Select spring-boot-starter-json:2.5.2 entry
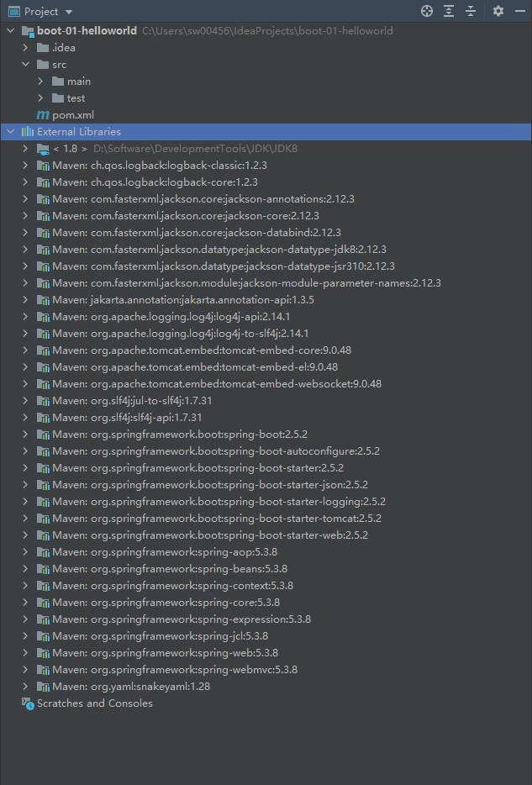532x785 pixels. click(x=210, y=485)
